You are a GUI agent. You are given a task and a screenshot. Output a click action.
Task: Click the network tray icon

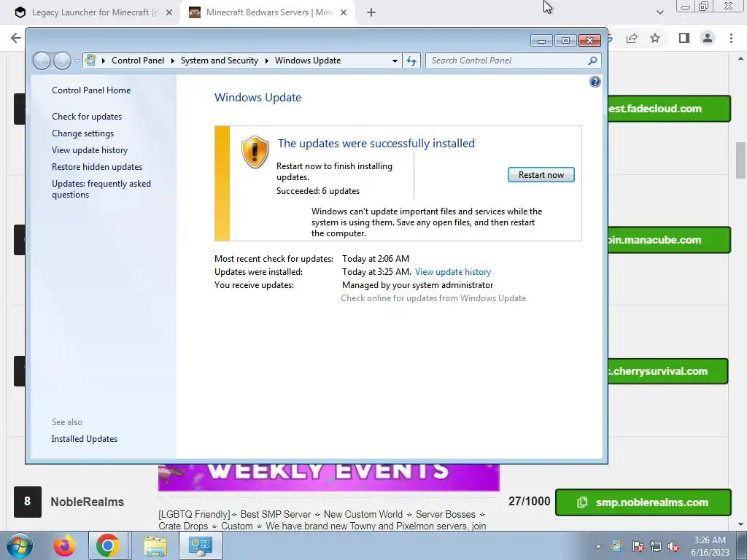pos(656,546)
